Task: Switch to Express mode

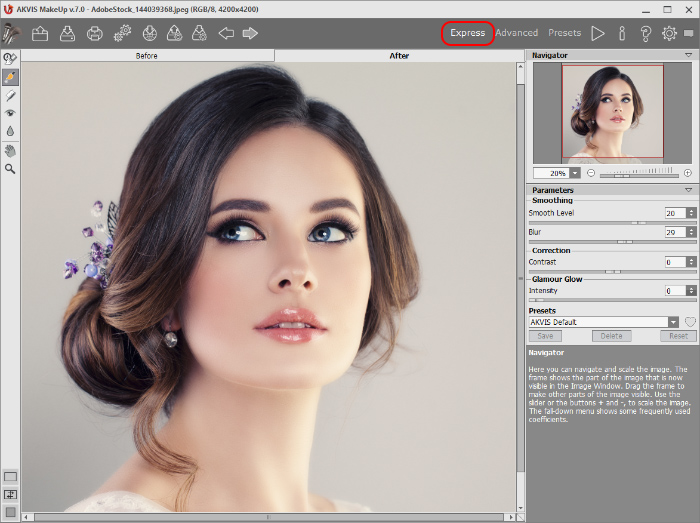Action: pos(467,33)
